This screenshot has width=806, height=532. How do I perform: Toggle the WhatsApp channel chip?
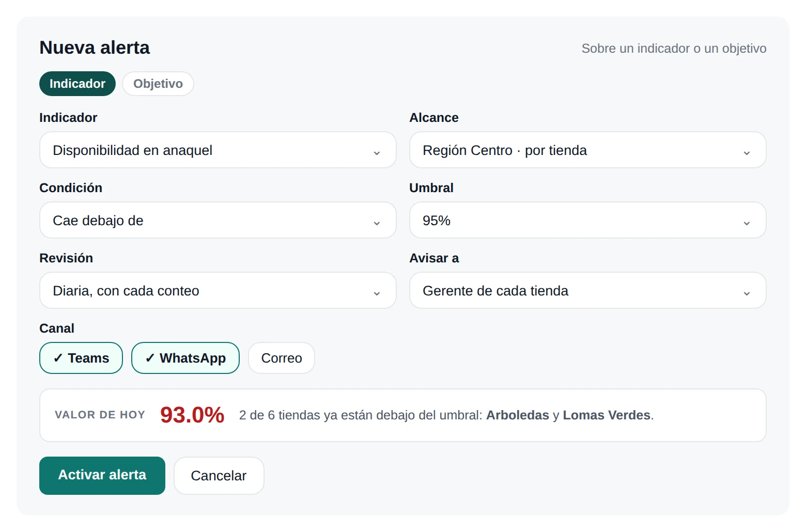pyautogui.click(x=185, y=358)
